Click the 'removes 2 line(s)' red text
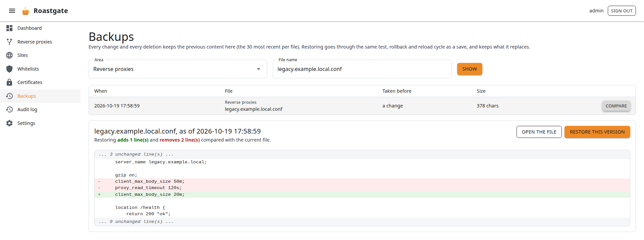Image resolution: width=644 pixels, height=240 pixels. tap(180, 140)
